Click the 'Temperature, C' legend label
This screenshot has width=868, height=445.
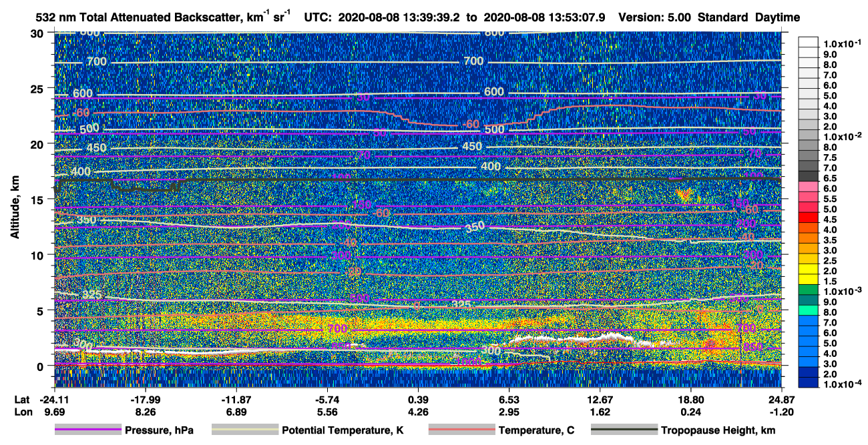tap(536, 430)
